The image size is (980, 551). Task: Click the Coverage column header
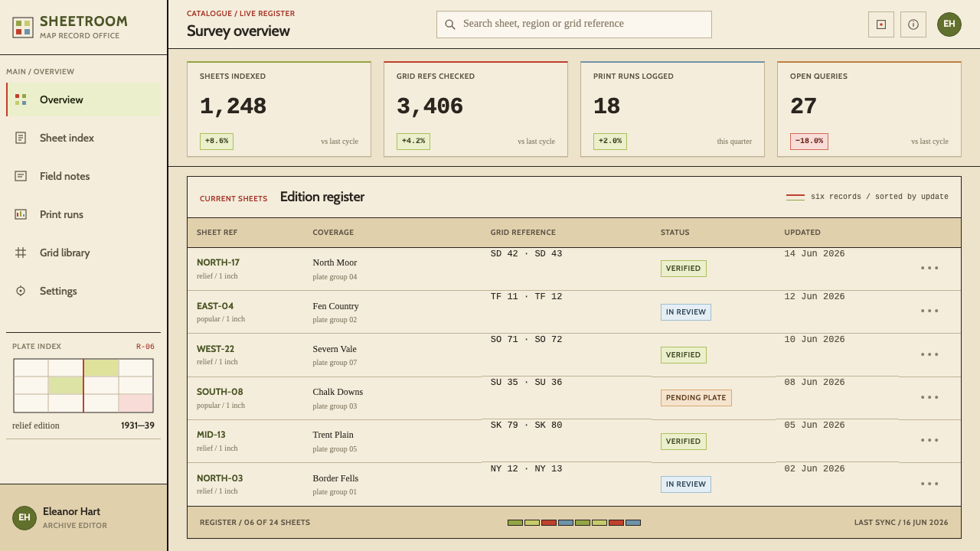333,233
